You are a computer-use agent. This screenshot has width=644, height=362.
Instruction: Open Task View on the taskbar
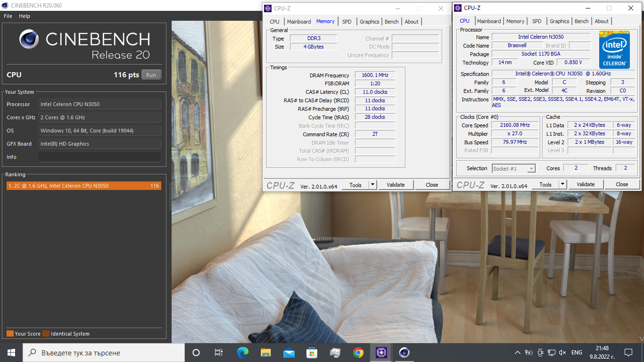(218, 353)
